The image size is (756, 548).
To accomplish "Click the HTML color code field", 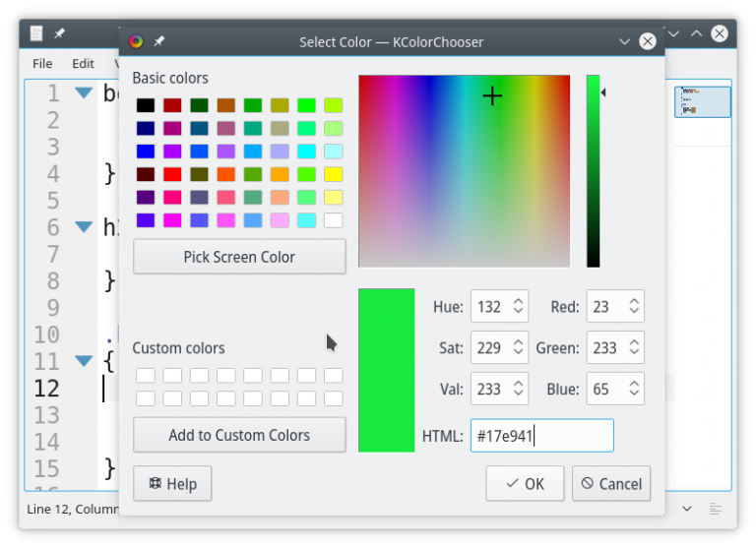I will 541,436.
